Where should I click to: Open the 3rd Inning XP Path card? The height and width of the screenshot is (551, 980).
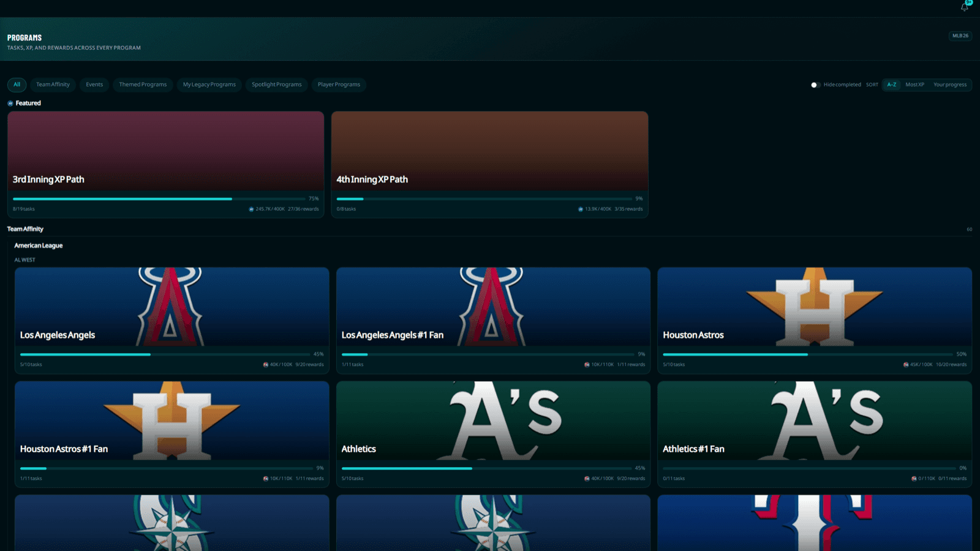pyautogui.click(x=165, y=164)
